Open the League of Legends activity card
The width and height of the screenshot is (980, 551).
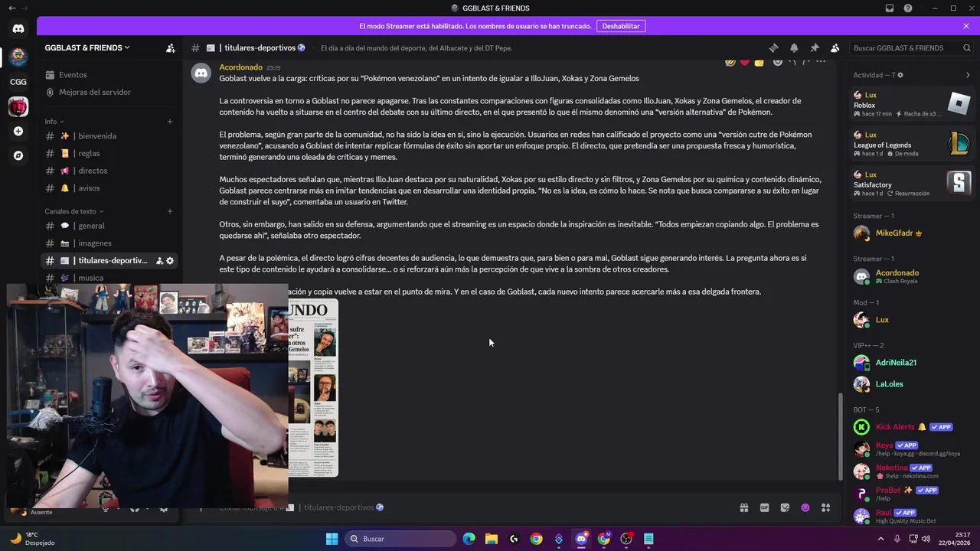pos(913,144)
